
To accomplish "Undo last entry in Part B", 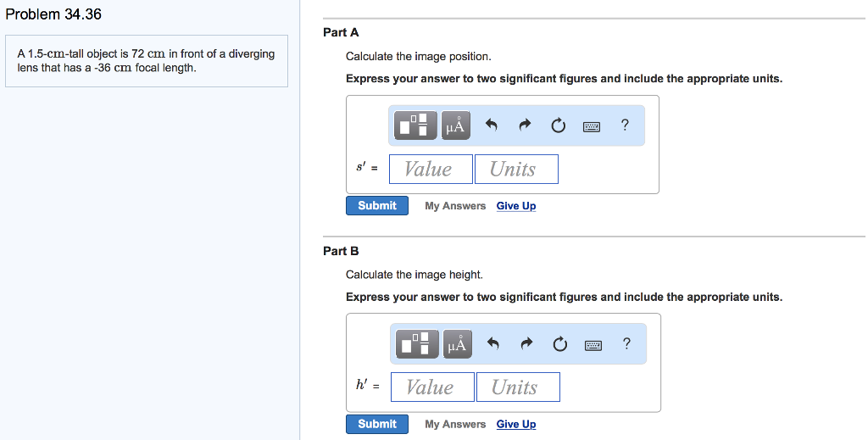I will click(492, 344).
